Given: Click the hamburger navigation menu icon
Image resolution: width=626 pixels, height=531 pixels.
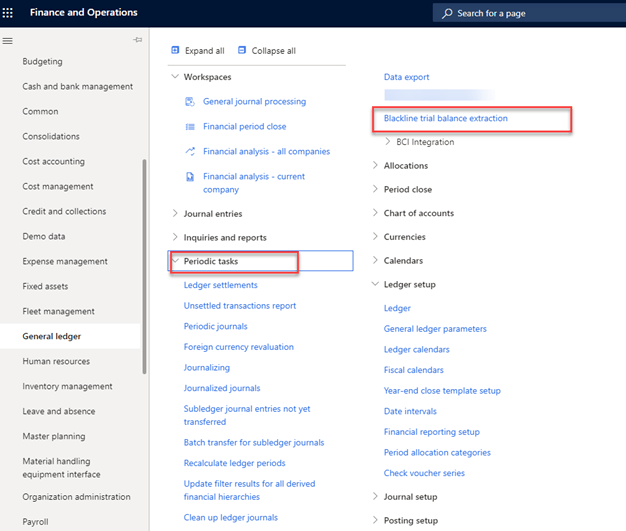Looking at the screenshot, I should (x=8, y=40).
